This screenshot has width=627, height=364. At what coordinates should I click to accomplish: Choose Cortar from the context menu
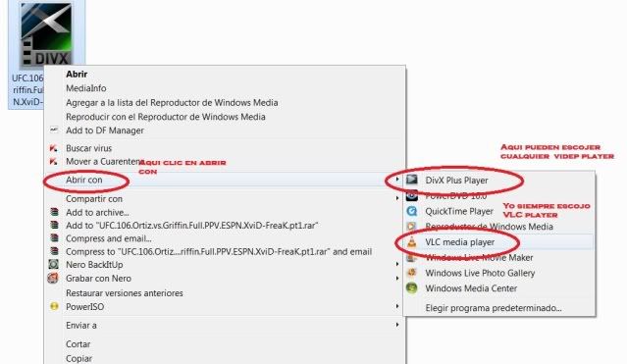click(78, 344)
